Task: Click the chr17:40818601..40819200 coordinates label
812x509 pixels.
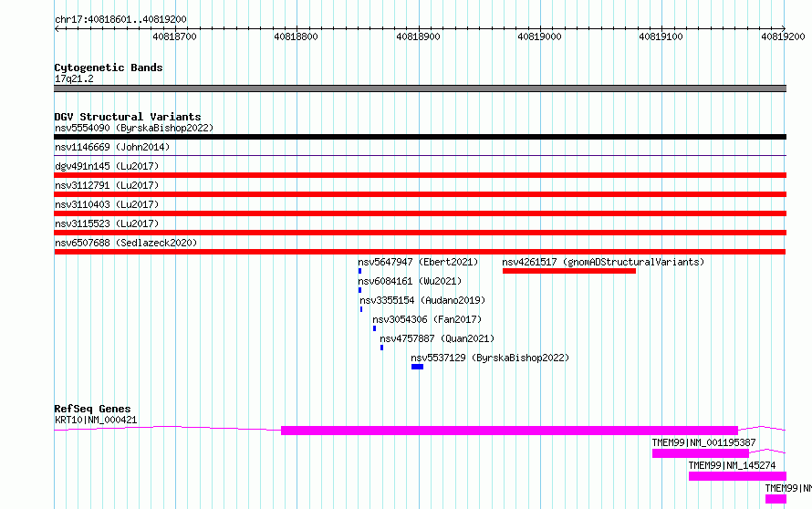Action: [x=120, y=20]
